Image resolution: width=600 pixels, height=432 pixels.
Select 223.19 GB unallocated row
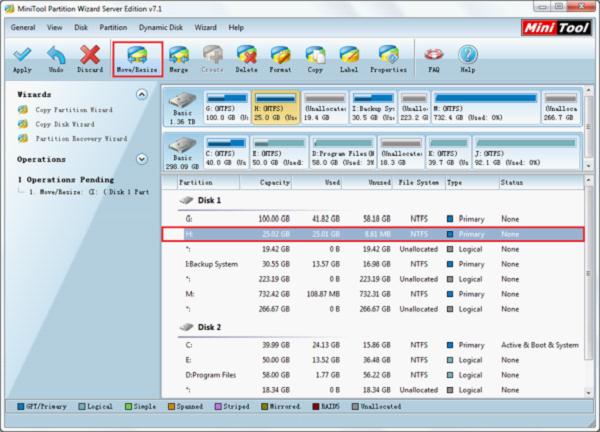click(373, 279)
